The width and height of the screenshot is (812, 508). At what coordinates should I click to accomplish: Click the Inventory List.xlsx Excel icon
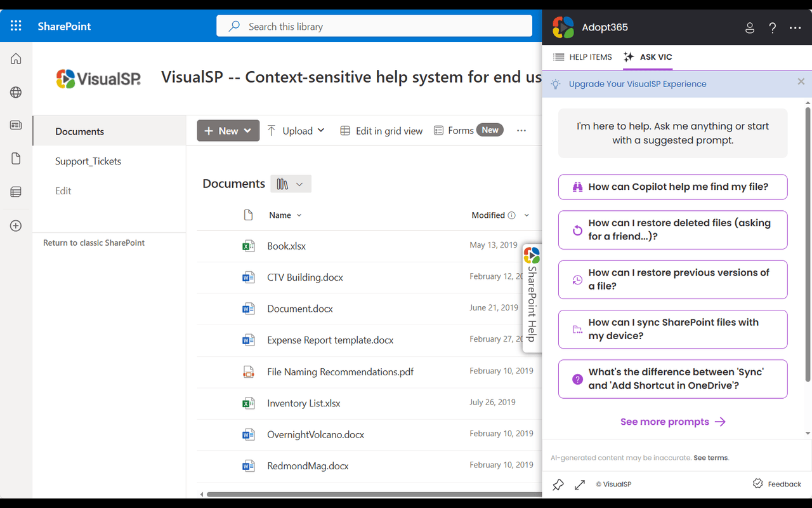[249, 403]
